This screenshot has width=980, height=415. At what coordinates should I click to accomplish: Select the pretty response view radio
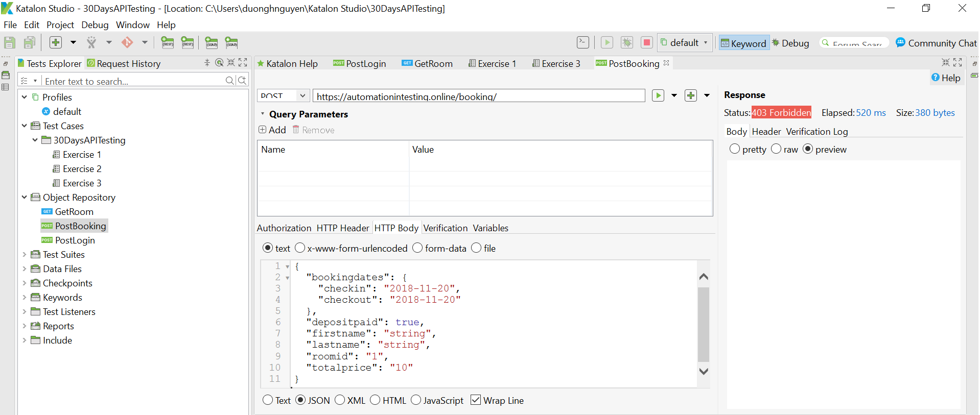click(x=735, y=149)
